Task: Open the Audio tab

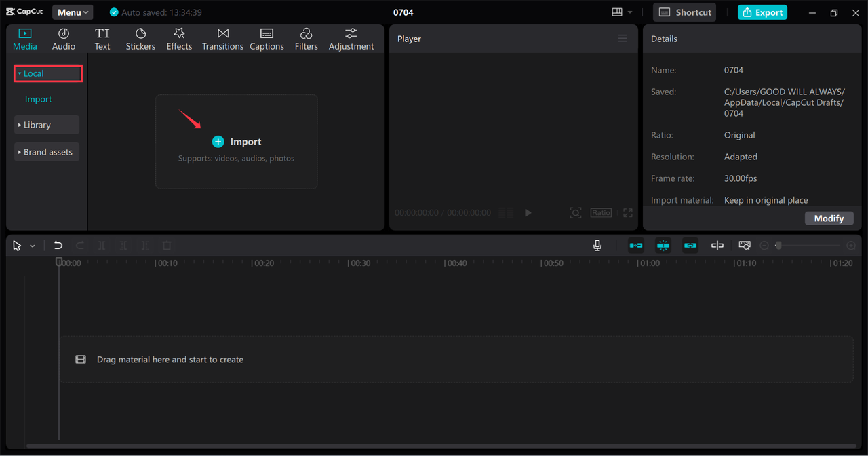Action: coord(64,39)
